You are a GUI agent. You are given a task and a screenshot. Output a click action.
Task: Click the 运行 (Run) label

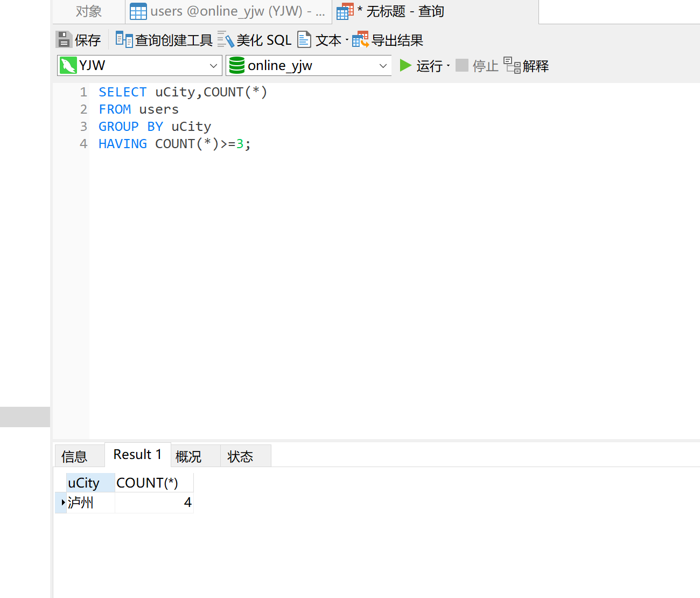pyautogui.click(x=429, y=66)
